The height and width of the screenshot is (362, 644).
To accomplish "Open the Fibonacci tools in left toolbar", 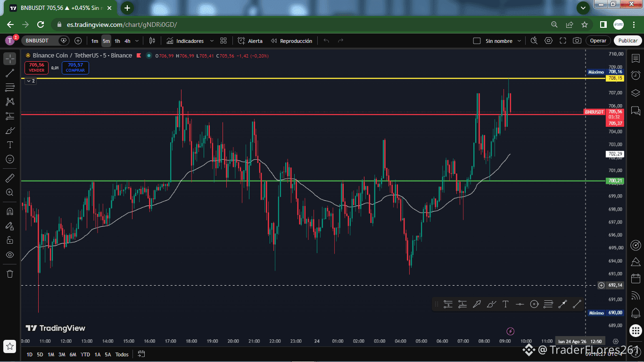I will 10,87.
